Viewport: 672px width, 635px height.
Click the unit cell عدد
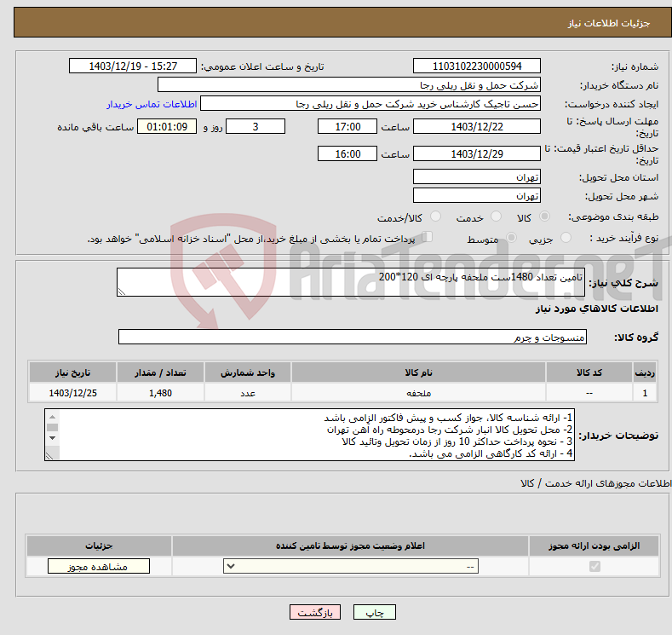tap(248, 393)
